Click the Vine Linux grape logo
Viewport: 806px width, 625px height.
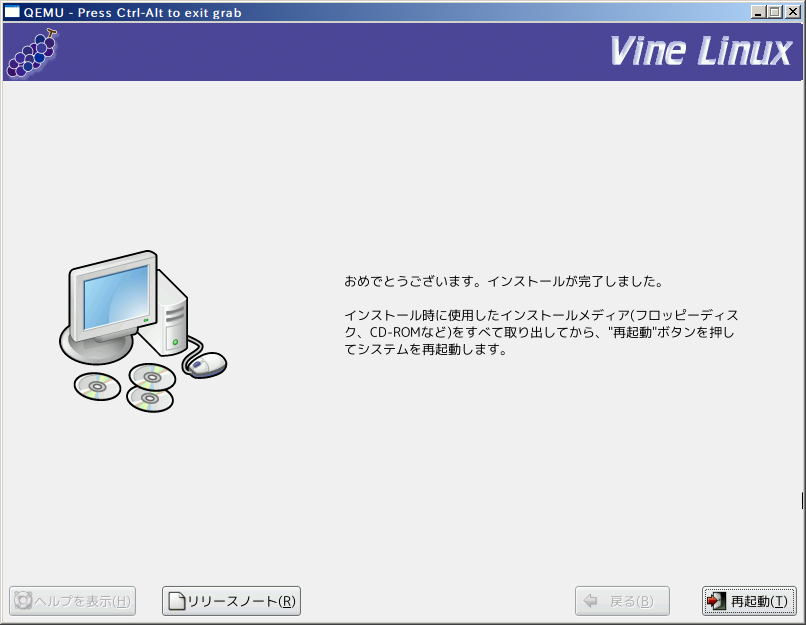point(32,53)
